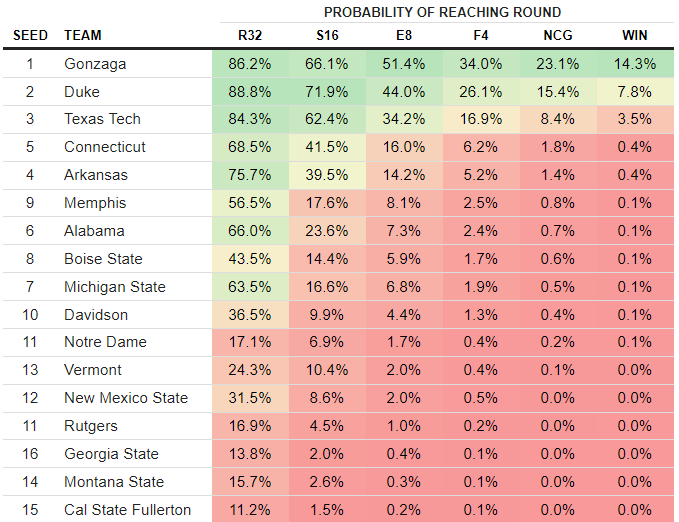
Task: Select the S16 column header
Action: (x=327, y=35)
